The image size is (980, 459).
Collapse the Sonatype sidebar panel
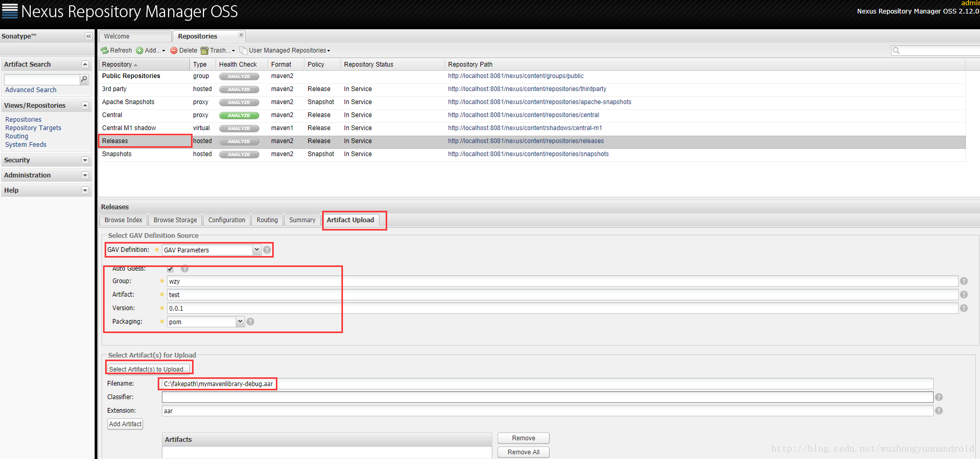point(88,36)
